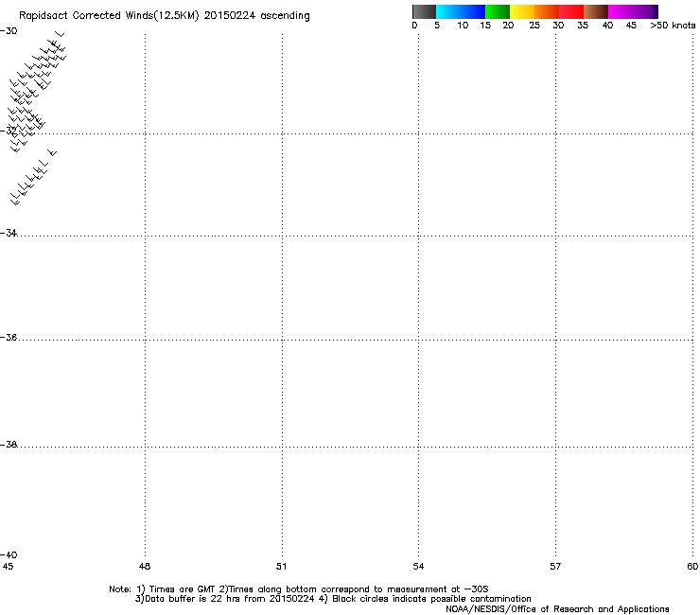Image resolution: width=700 pixels, height=615 pixels.
Task: Click the '>50 knots' legend label
Action: pyautogui.click(x=673, y=26)
